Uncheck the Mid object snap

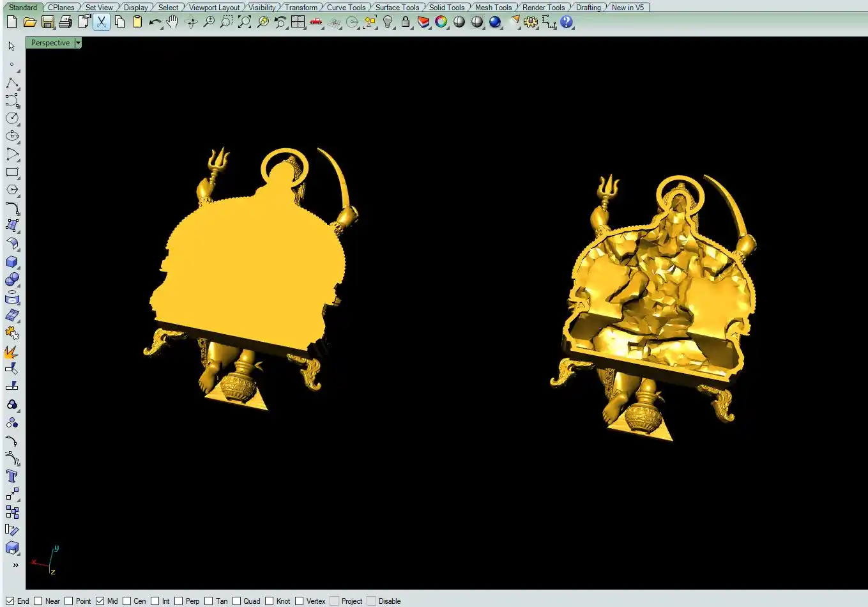pyautogui.click(x=100, y=601)
